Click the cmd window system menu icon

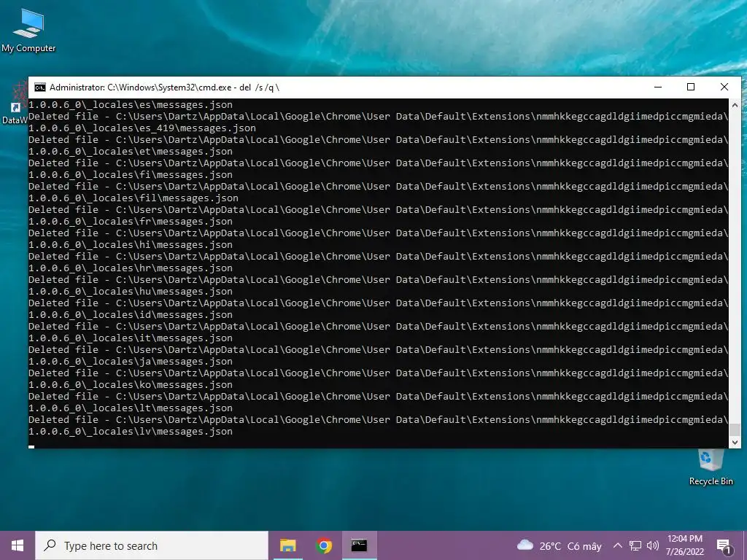(x=40, y=87)
